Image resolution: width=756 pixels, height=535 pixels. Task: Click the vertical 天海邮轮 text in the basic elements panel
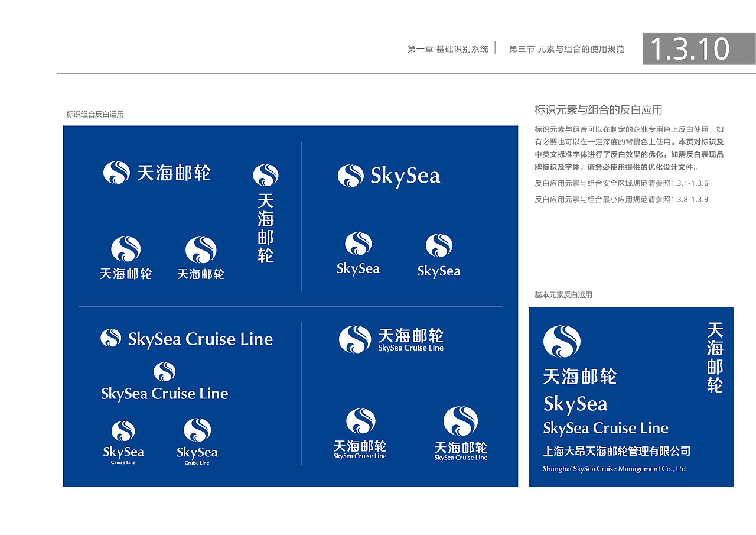pyautogui.click(x=715, y=358)
